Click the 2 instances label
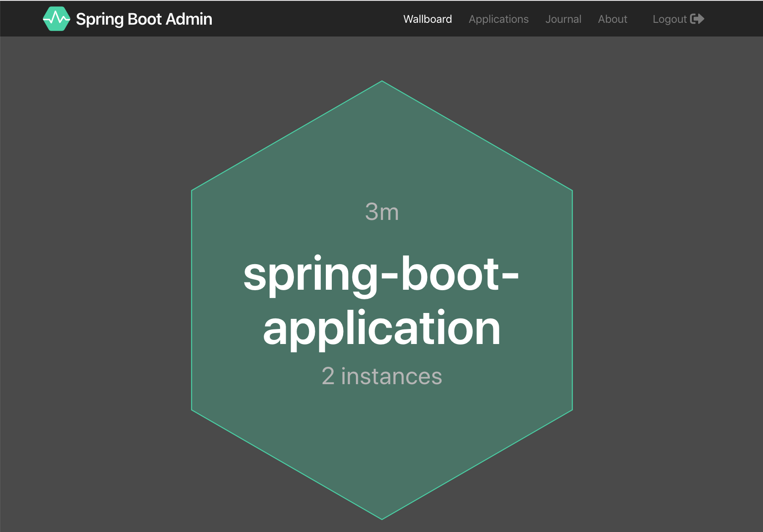Screen dimensions: 763x532 [x=382, y=376]
